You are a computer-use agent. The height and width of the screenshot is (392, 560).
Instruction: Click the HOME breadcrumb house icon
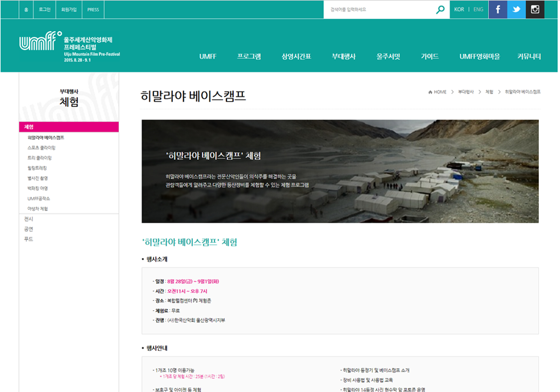[431, 92]
